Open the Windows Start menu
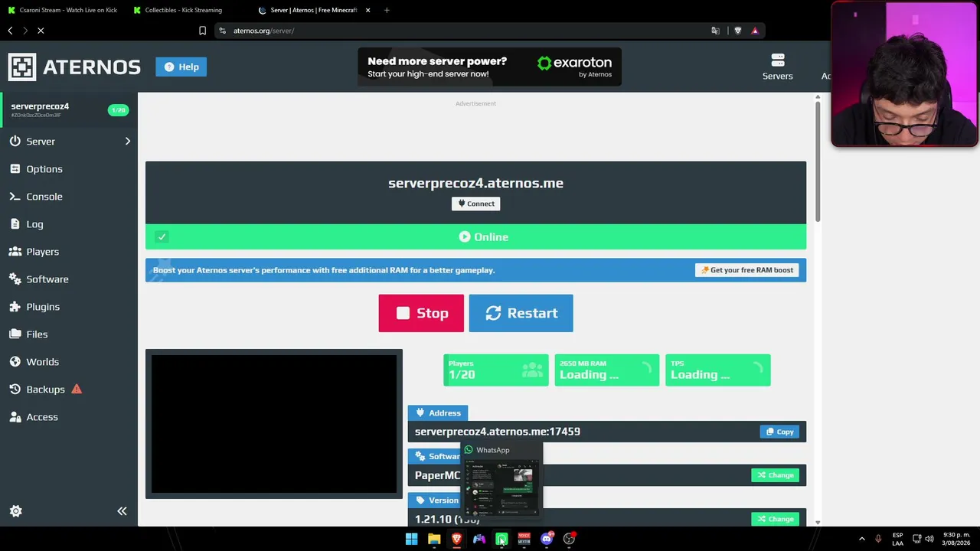This screenshot has height=551, width=980. pos(411,539)
